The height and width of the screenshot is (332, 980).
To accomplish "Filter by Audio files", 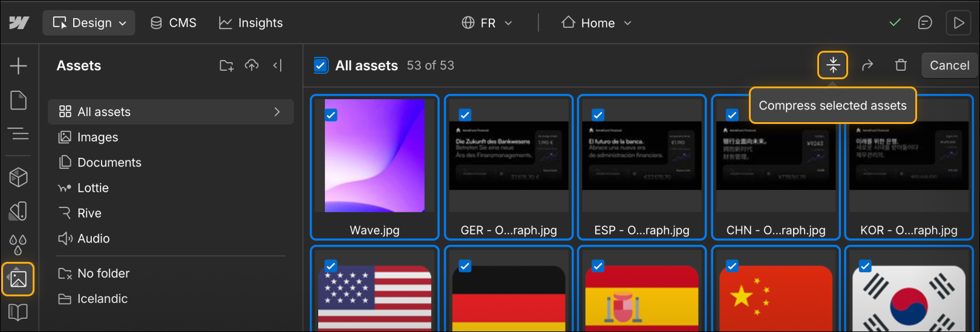I will (x=84, y=239).
